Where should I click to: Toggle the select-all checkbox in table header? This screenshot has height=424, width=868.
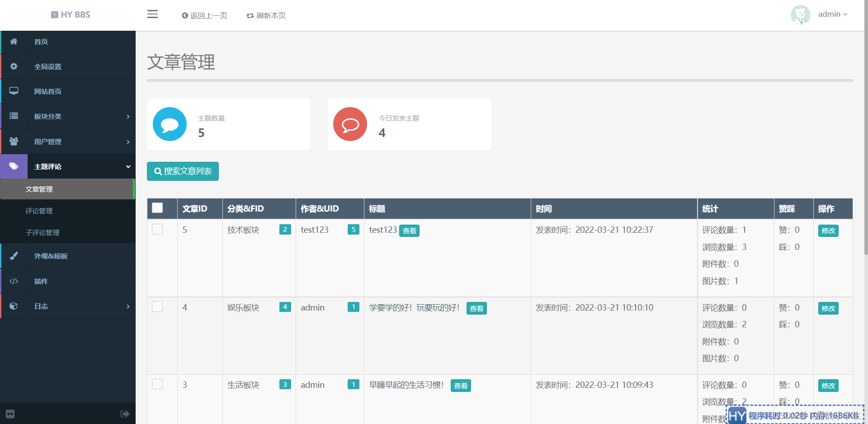click(157, 208)
